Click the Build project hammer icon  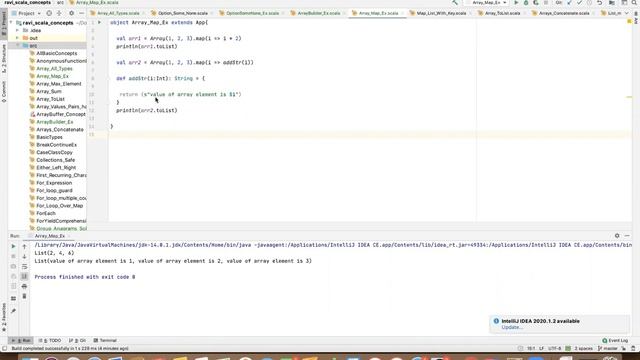[x=455, y=2]
